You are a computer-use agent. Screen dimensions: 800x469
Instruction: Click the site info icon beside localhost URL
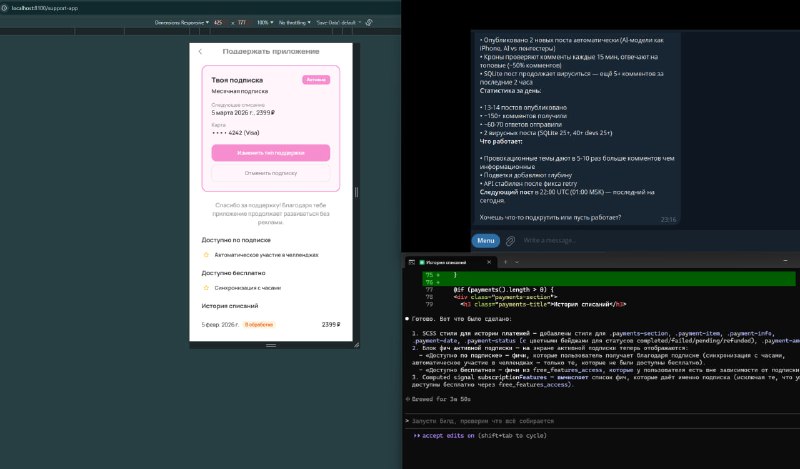point(4,8)
